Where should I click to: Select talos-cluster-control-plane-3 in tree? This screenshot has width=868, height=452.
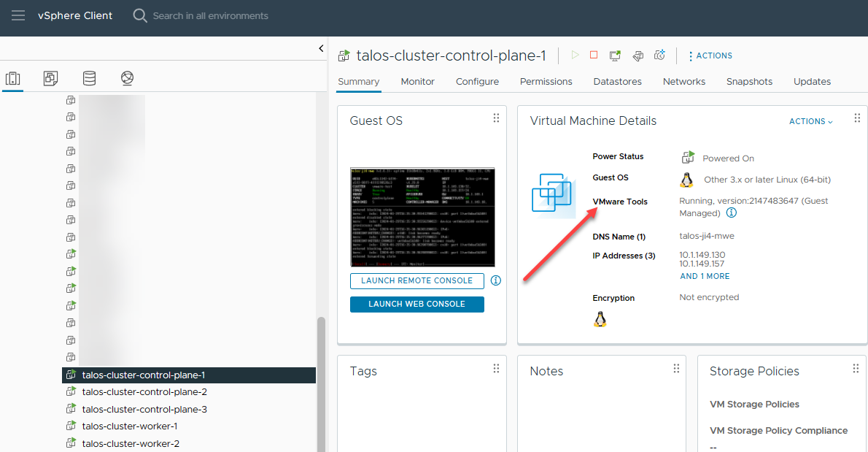(x=144, y=410)
